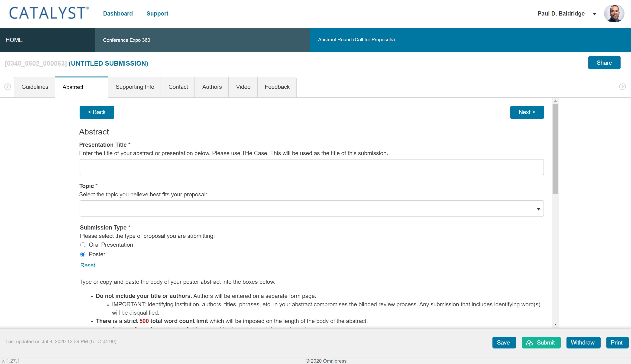
Task: Click the Withdraw button
Action: 583,342
